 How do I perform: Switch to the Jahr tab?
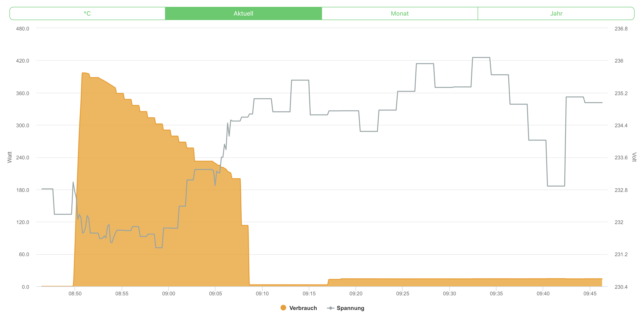click(556, 13)
